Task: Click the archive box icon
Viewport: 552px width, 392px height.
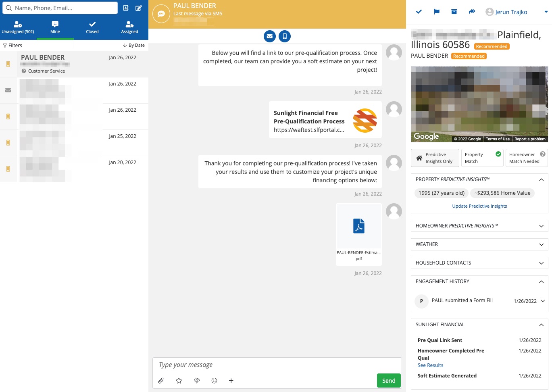Action: 454,12
